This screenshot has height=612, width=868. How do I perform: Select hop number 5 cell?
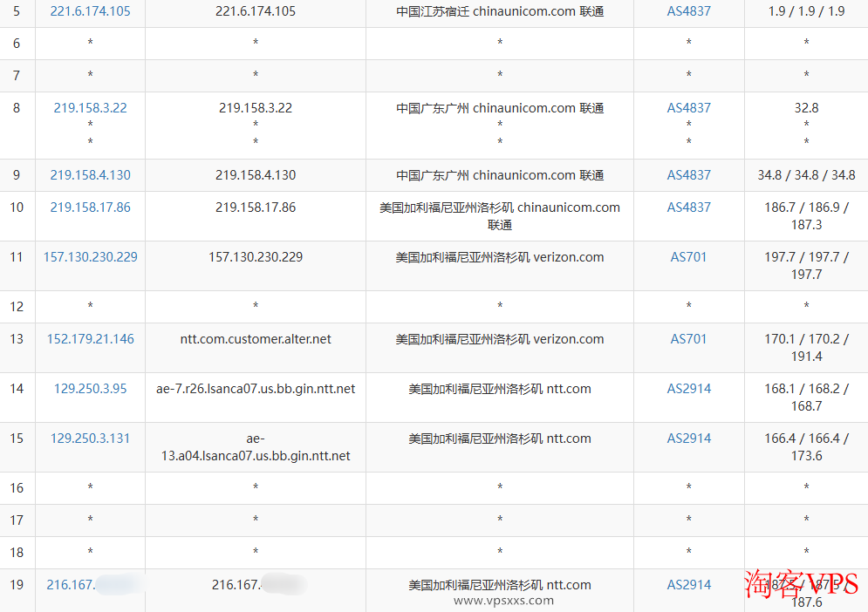pos(17,11)
